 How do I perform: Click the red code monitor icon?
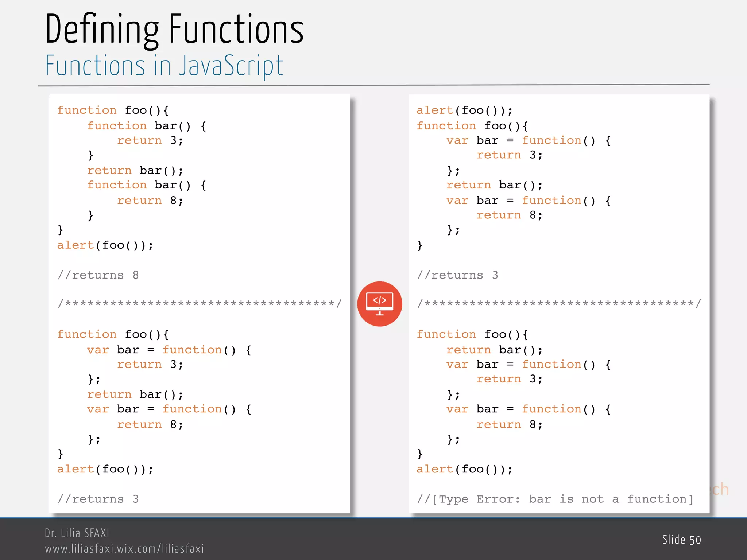pos(379,304)
